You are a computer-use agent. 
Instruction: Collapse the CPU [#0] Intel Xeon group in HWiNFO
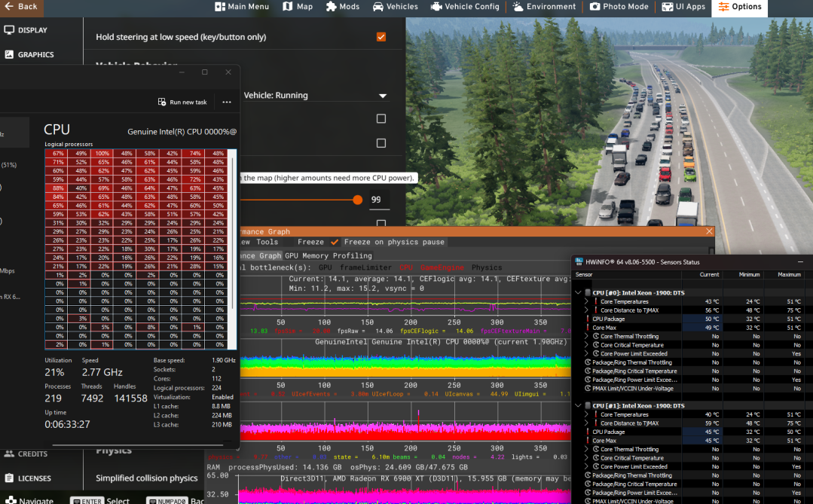click(578, 292)
